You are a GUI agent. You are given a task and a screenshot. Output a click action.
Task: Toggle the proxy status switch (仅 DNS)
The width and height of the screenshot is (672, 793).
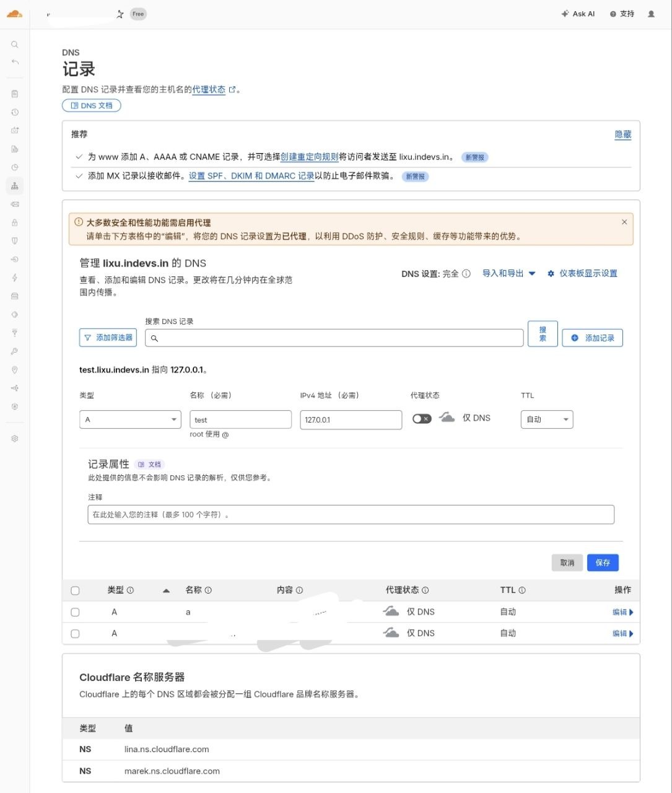pos(422,419)
